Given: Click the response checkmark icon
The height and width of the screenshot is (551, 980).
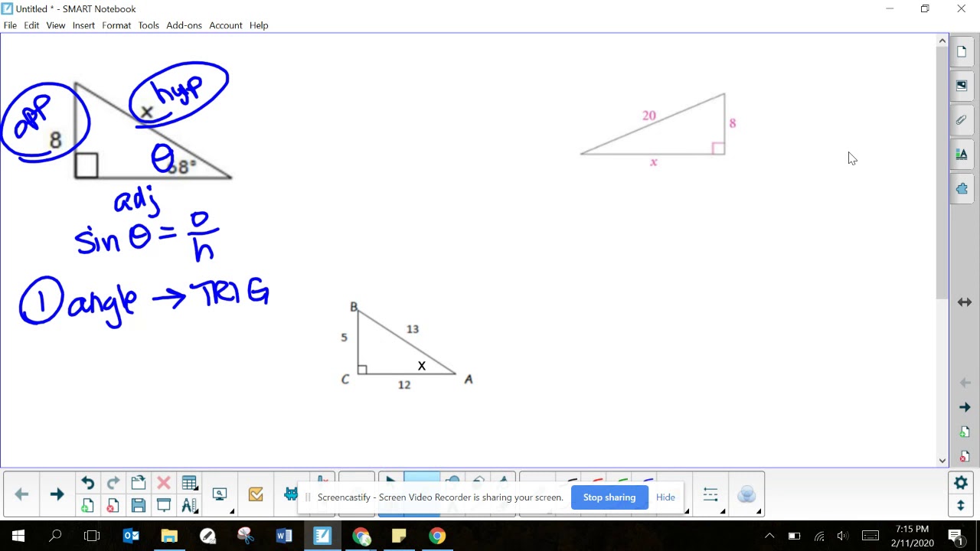Looking at the screenshot, I should click(256, 494).
